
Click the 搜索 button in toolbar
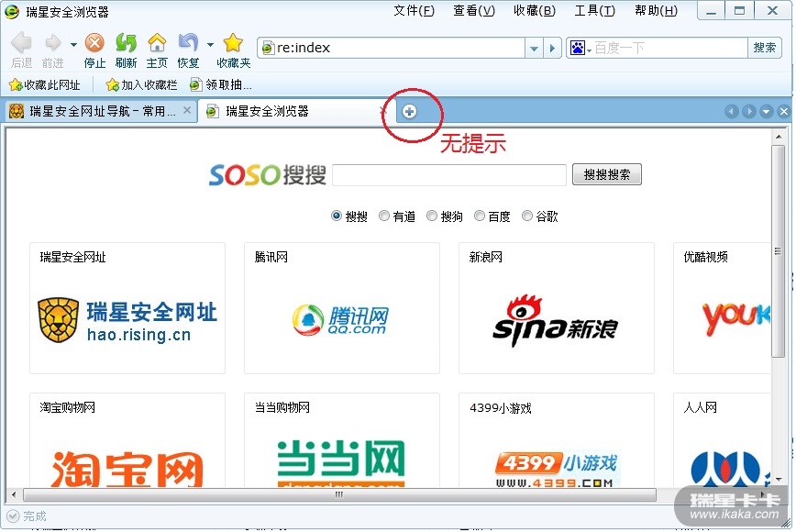(764, 48)
